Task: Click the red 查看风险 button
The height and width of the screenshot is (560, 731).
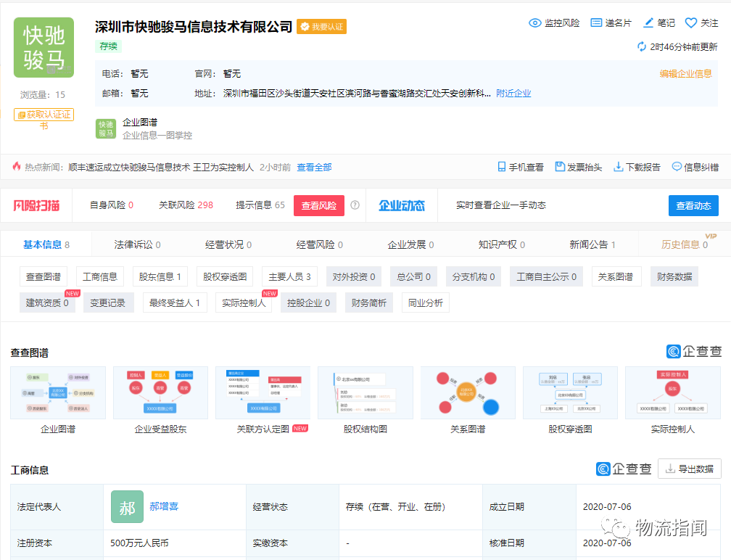Action: (x=319, y=205)
